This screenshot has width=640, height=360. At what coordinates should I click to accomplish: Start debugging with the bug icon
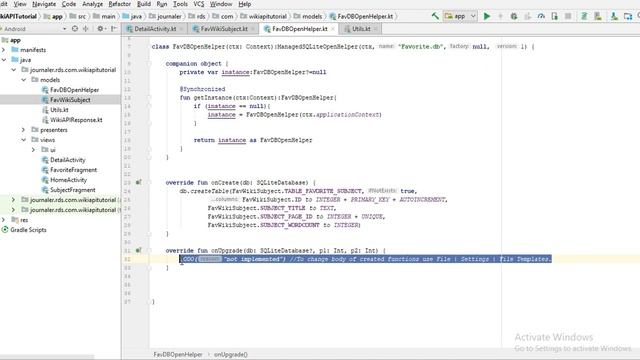pos(514,16)
